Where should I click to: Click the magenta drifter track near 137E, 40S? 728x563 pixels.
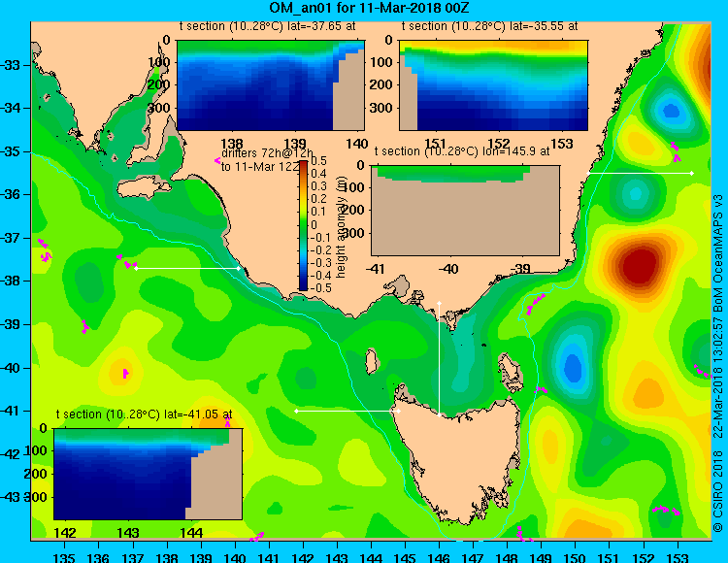(125, 373)
